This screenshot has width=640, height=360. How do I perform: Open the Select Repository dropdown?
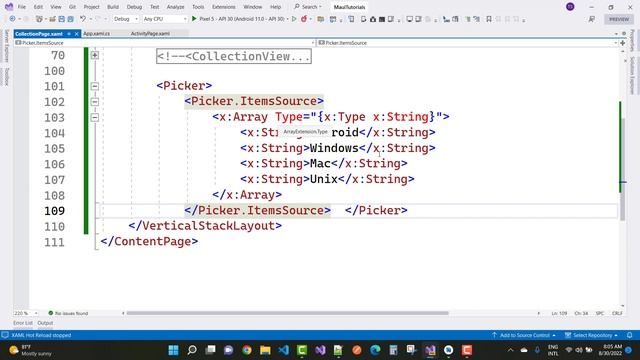[x=591, y=335]
